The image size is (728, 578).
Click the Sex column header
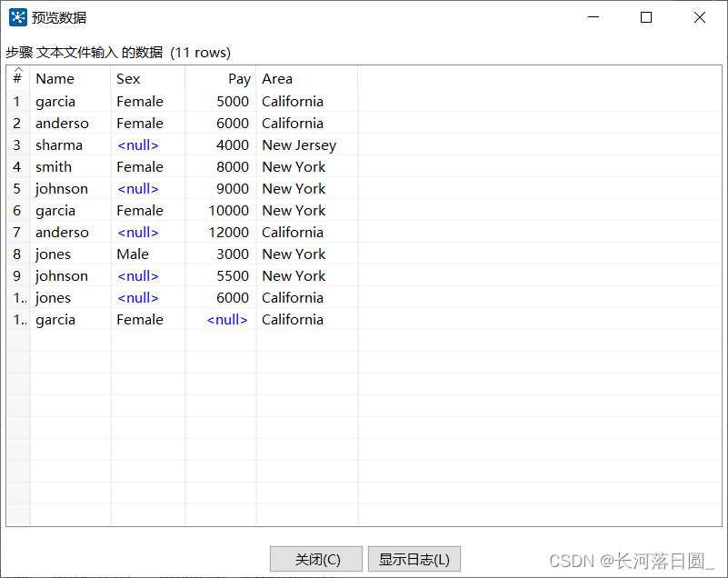pos(147,78)
